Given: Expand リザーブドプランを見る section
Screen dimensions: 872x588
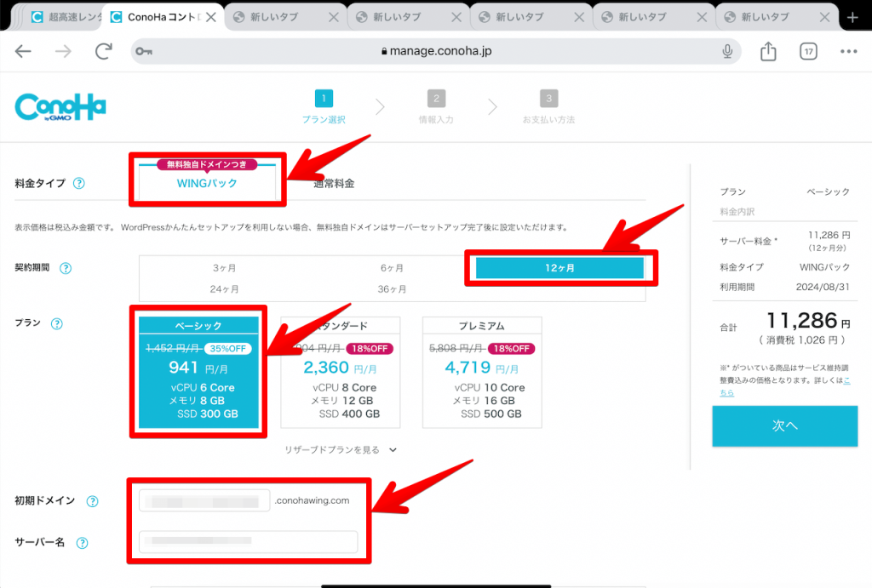Looking at the screenshot, I should point(341,449).
